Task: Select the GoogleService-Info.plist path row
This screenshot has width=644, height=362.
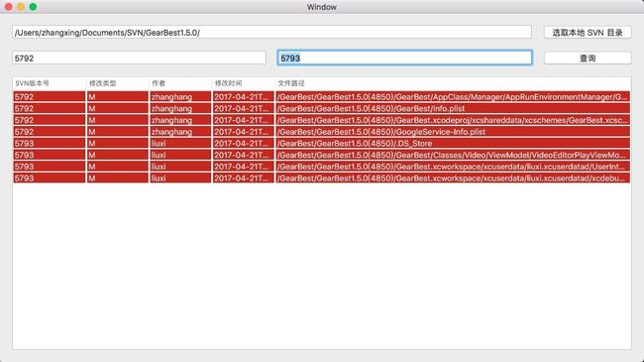Action: tap(321, 132)
